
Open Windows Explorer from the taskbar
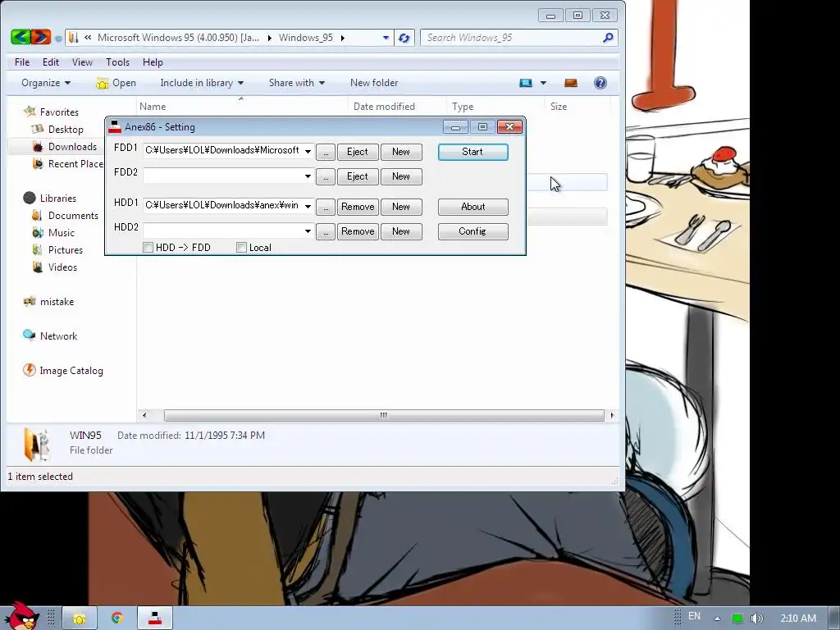point(80,619)
